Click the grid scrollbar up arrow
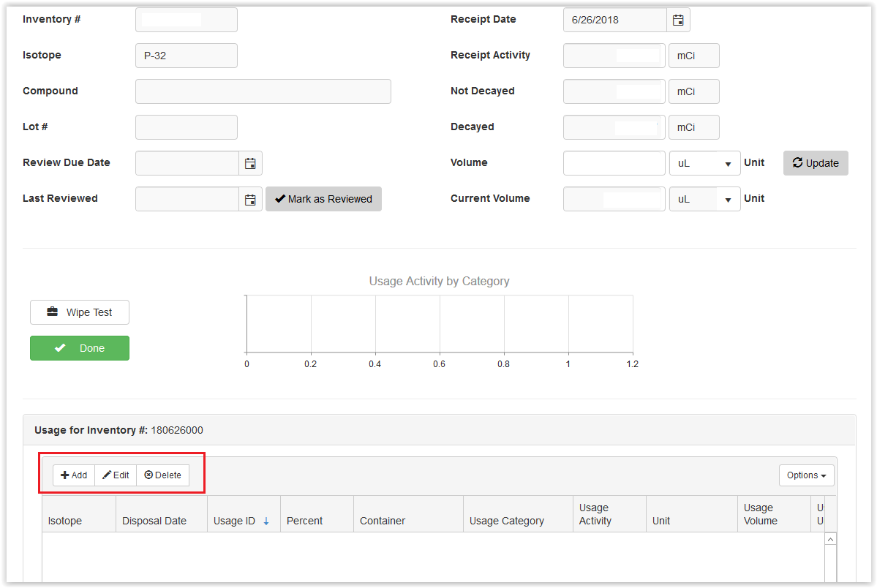877x588 pixels. click(x=830, y=539)
